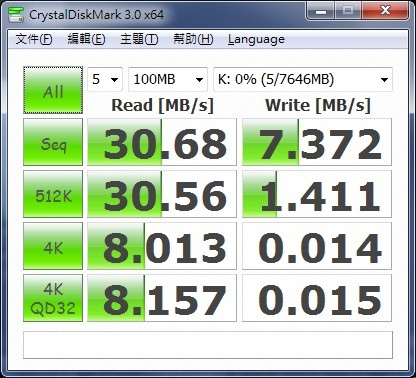The width and height of the screenshot is (416, 378).
Task: Click the empty comment text field at bottom
Action: pyautogui.click(x=208, y=345)
